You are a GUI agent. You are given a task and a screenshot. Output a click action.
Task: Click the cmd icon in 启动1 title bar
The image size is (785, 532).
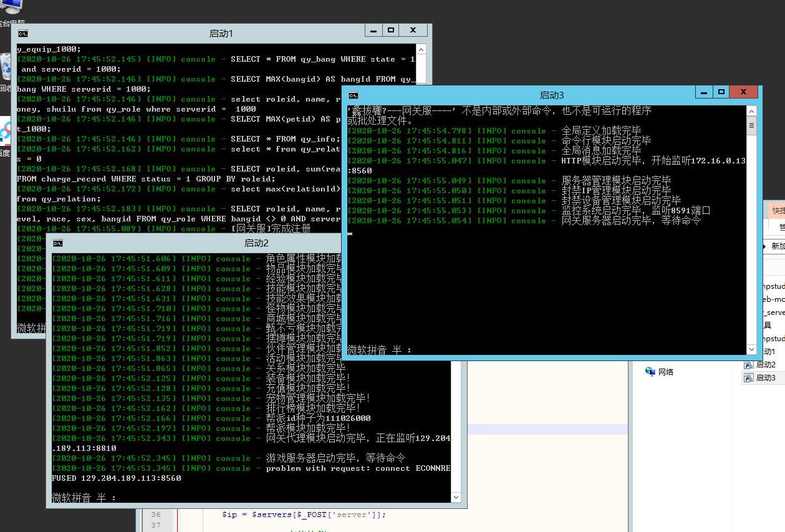click(x=22, y=34)
